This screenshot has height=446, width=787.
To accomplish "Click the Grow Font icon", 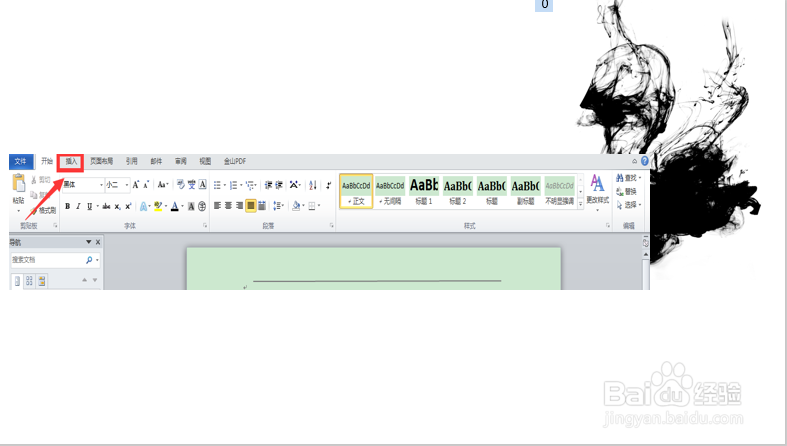I will (136, 185).
